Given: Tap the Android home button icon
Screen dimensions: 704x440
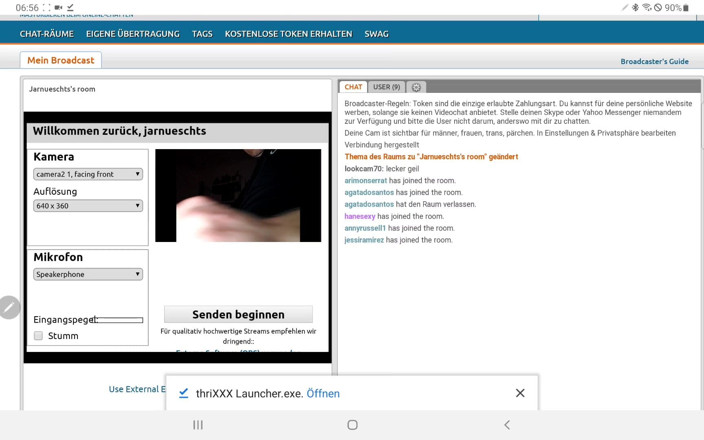Looking at the screenshot, I should point(352,425).
